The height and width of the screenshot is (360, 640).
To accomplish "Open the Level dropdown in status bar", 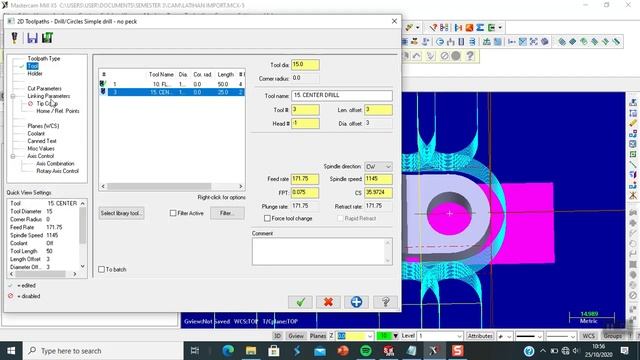I will point(460,336).
